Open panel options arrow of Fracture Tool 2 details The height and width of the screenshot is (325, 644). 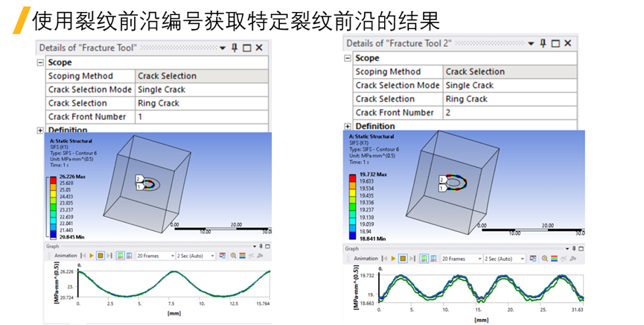click(531, 44)
